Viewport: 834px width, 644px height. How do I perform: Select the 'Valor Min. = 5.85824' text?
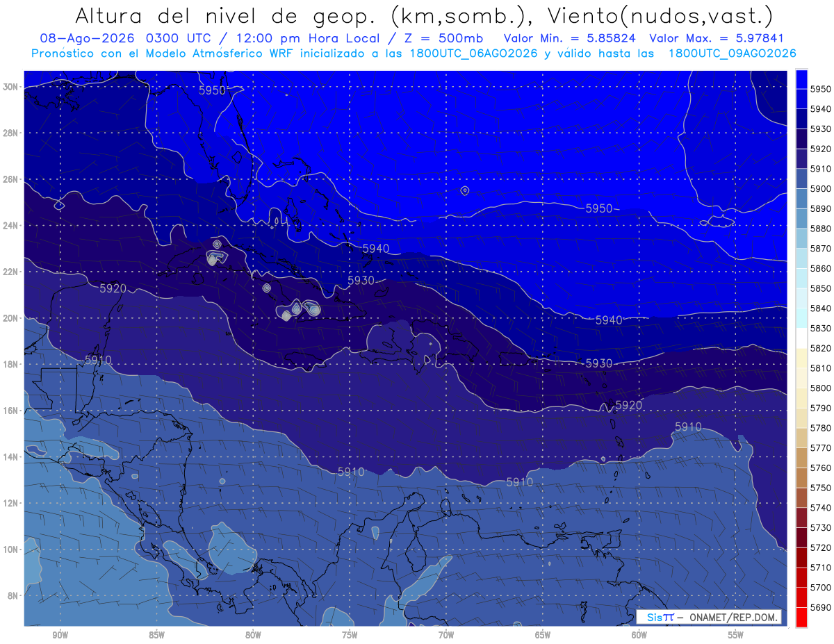tap(570, 38)
